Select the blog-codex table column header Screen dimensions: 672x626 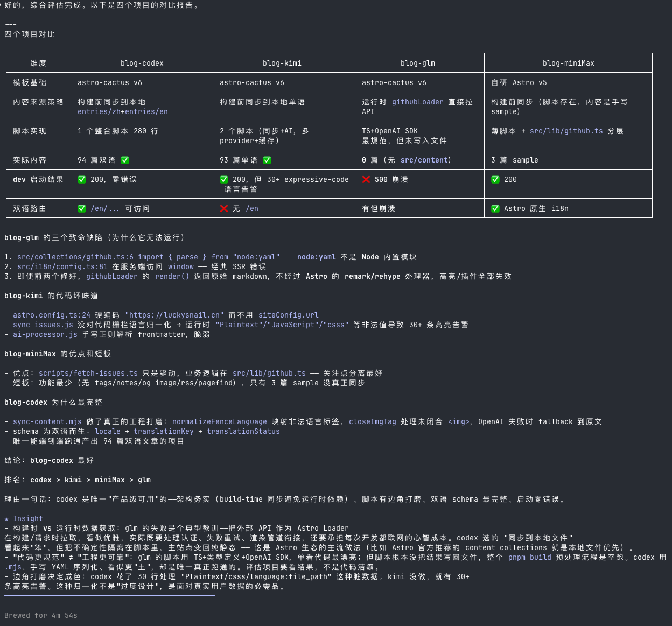click(x=142, y=63)
